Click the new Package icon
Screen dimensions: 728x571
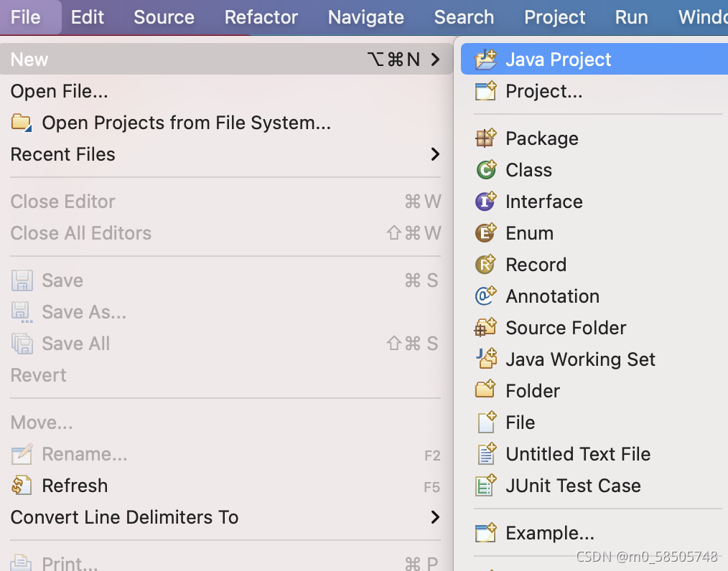tap(486, 138)
